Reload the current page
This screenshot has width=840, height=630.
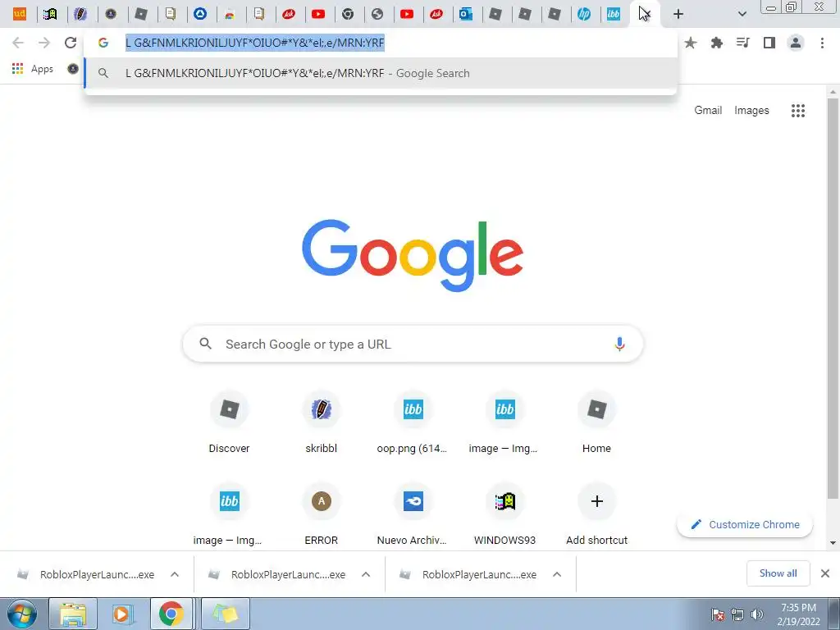71,43
